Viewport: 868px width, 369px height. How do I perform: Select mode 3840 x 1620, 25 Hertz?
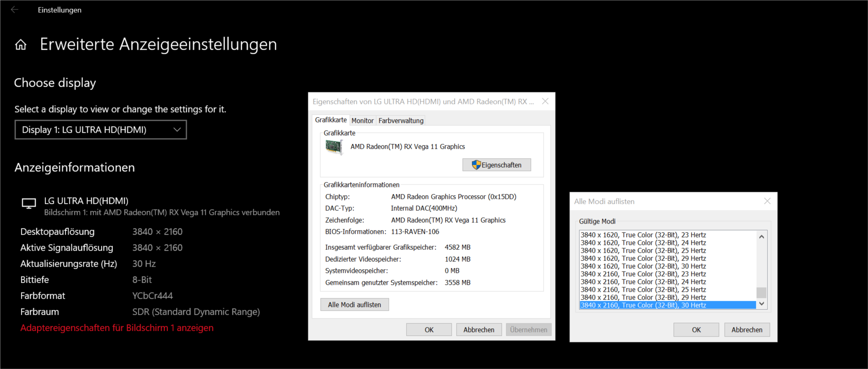pos(668,251)
